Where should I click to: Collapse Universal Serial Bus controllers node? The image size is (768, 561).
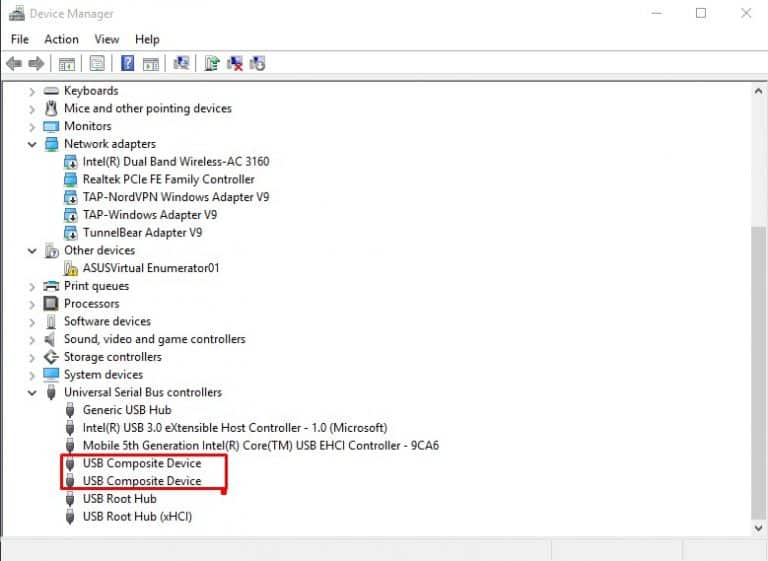click(x=32, y=392)
